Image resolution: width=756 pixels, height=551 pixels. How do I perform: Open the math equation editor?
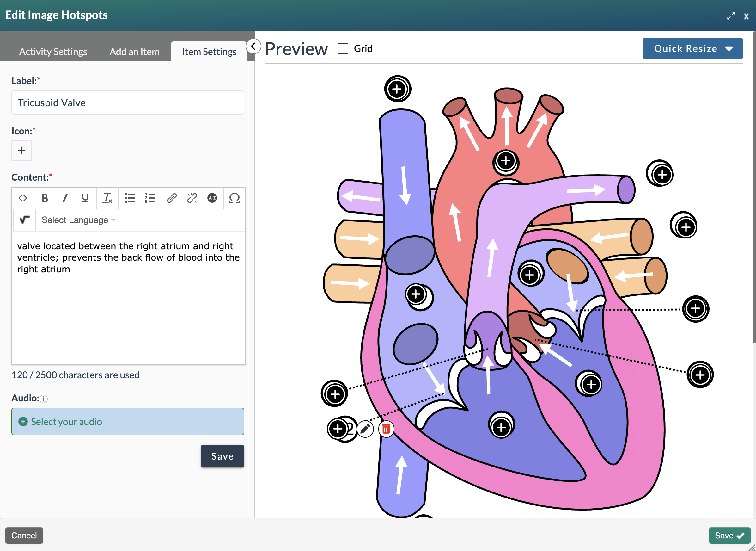tap(24, 220)
